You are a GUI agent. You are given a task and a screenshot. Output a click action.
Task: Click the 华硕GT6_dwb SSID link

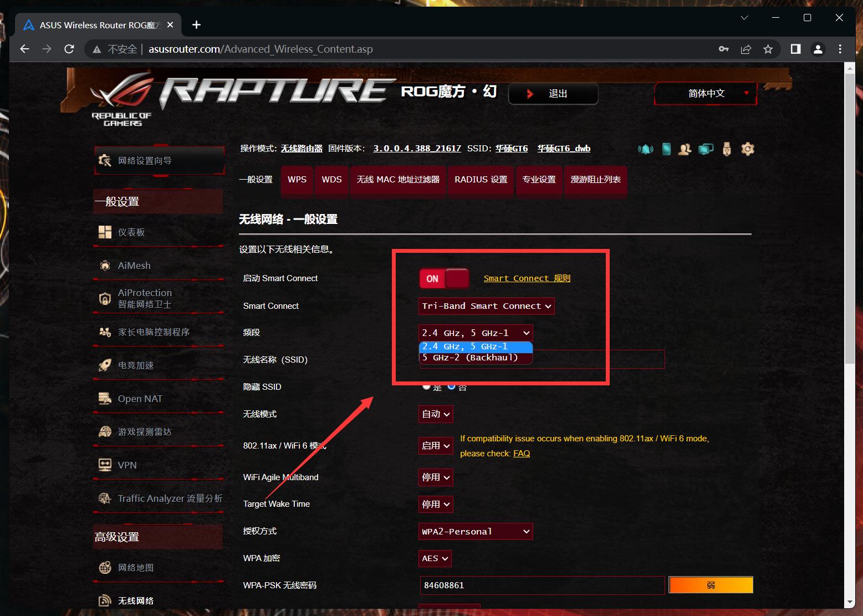click(x=564, y=149)
